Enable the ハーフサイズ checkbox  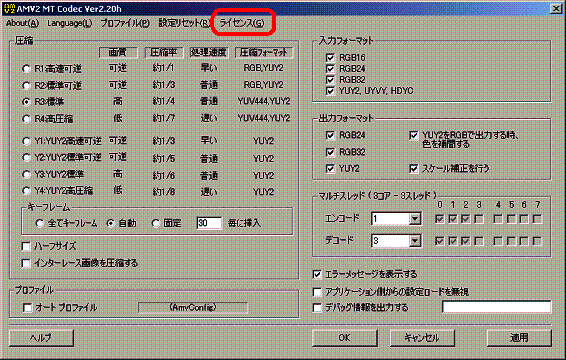coord(26,247)
